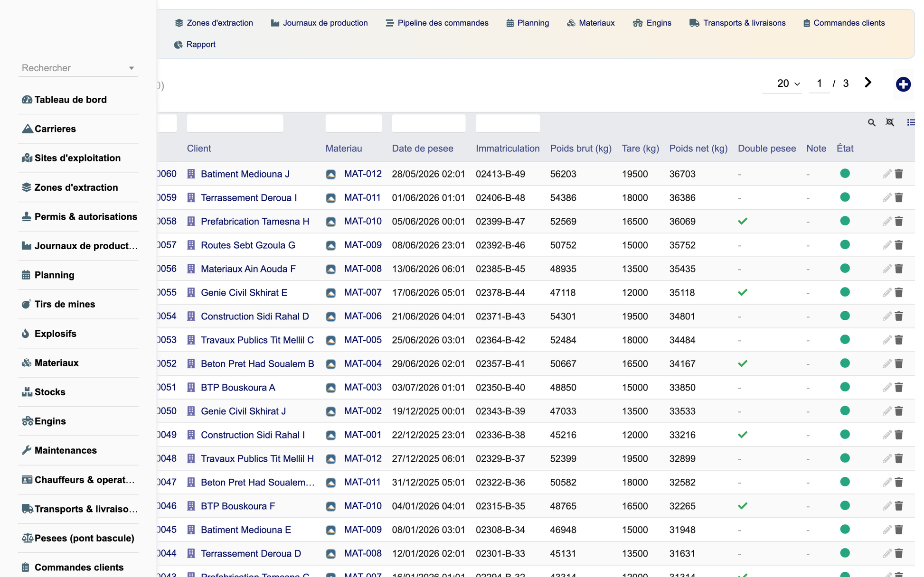Image resolution: width=924 pixels, height=577 pixels.
Task: Edit the Materiaux Ain Aouda F row
Action: (887, 269)
